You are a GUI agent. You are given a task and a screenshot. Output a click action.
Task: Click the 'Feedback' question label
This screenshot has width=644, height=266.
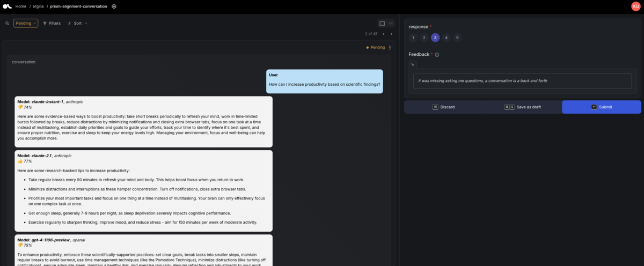click(x=419, y=54)
